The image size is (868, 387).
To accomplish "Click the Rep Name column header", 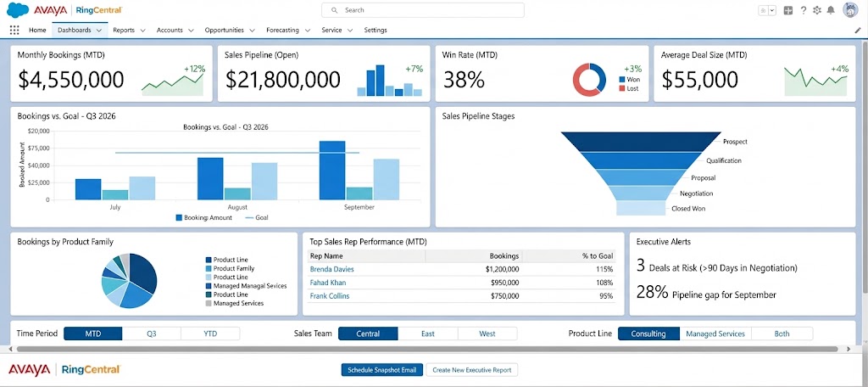I will pos(326,256).
